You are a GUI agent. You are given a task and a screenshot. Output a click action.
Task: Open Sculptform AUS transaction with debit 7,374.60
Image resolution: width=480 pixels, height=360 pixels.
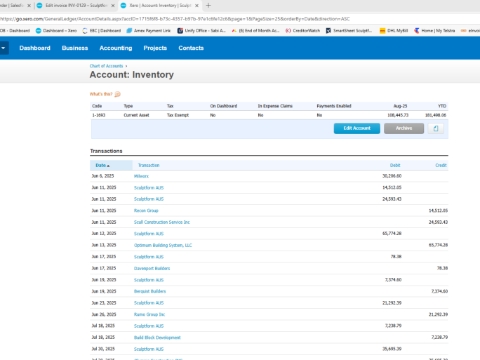coord(149,280)
